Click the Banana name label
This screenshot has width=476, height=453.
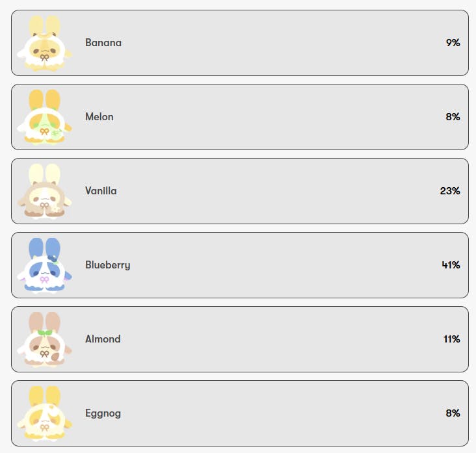[103, 43]
